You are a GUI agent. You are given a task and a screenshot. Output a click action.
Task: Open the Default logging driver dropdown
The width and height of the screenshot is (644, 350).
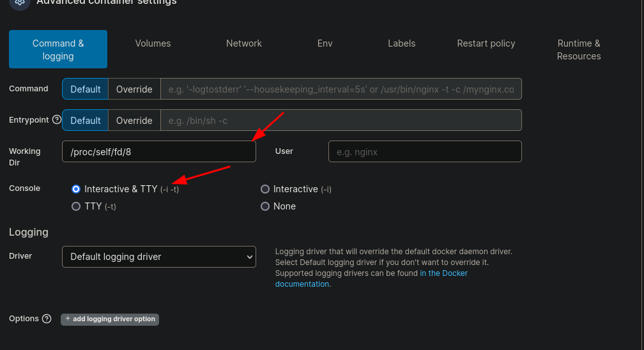click(159, 257)
